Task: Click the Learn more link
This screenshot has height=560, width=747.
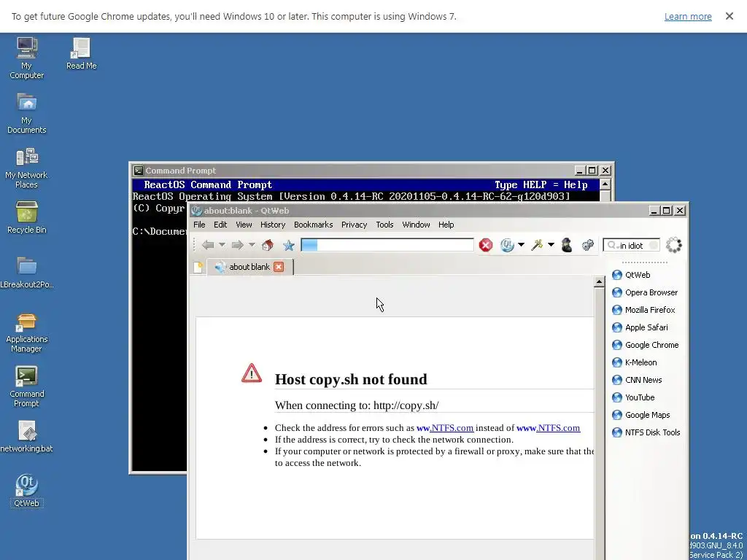Action: [688, 17]
